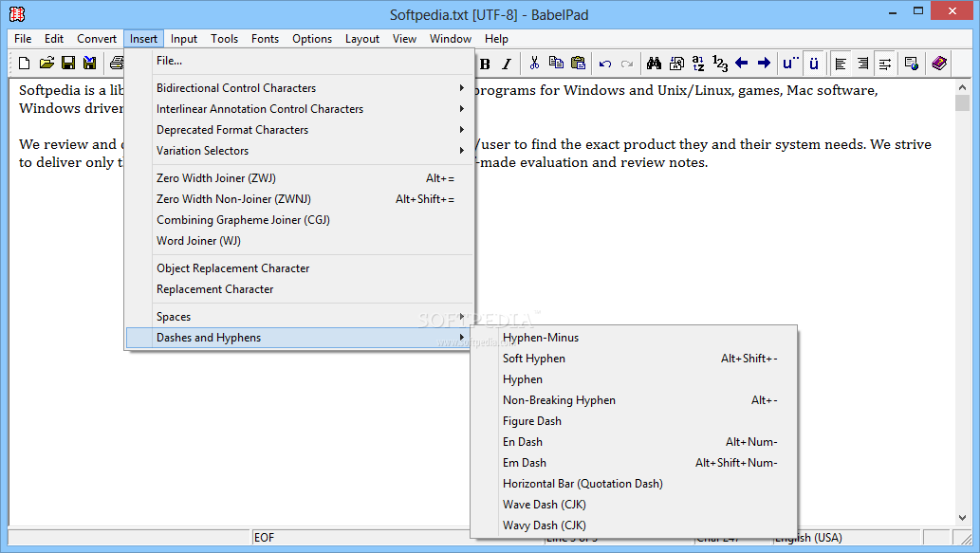This screenshot has width=980, height=553.
Task: Click vertical scrollbar up arrow
Action: point(963,88)
